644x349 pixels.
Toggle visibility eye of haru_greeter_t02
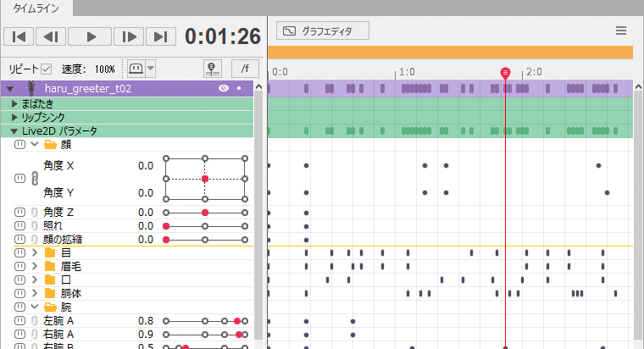(224, 88)
